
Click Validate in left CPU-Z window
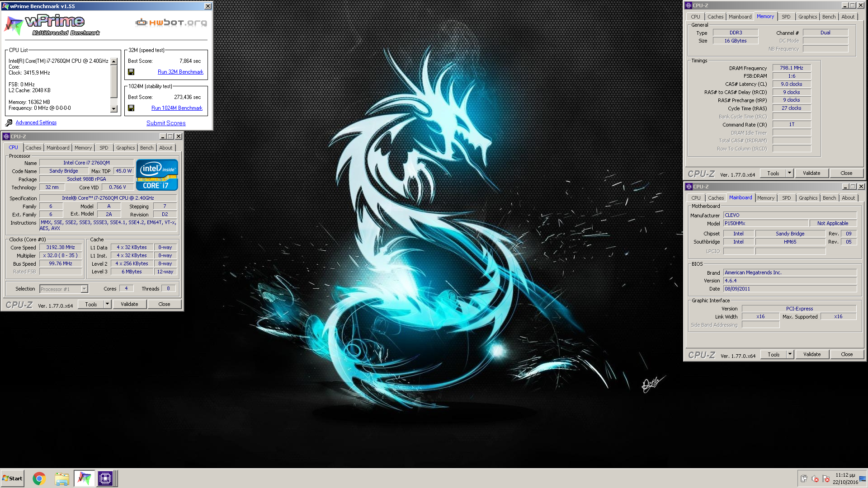coord(129,304)
